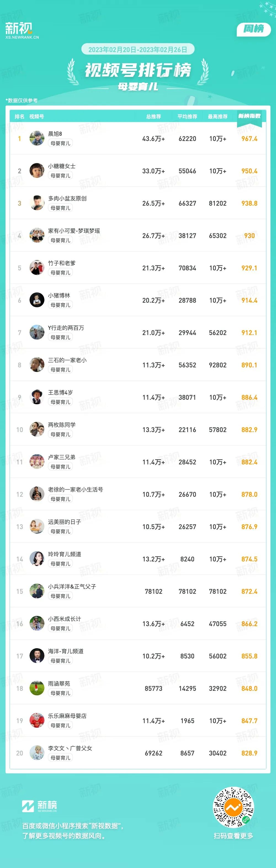Click the avatar of 多肉小盆友原创
Viewport: 276px width, 868px height.
pyautogui.click(x=37, y=203)
